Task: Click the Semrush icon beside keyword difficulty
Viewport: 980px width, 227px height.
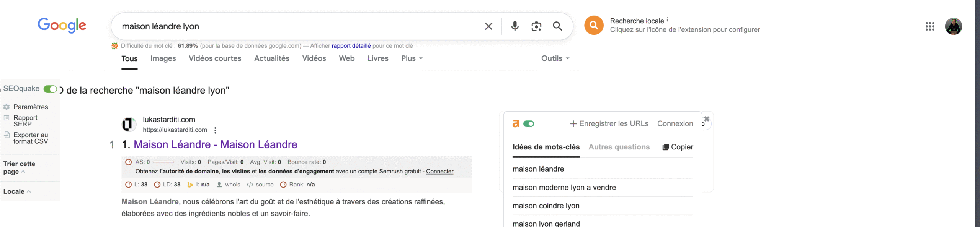Action: pos(114,46)
